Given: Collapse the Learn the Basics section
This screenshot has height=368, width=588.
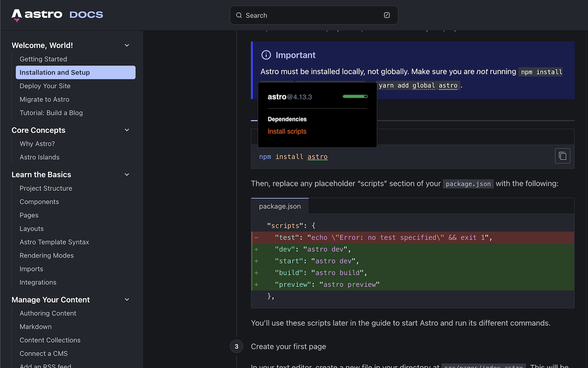Looking at the screenshot, I should point(127,175).
